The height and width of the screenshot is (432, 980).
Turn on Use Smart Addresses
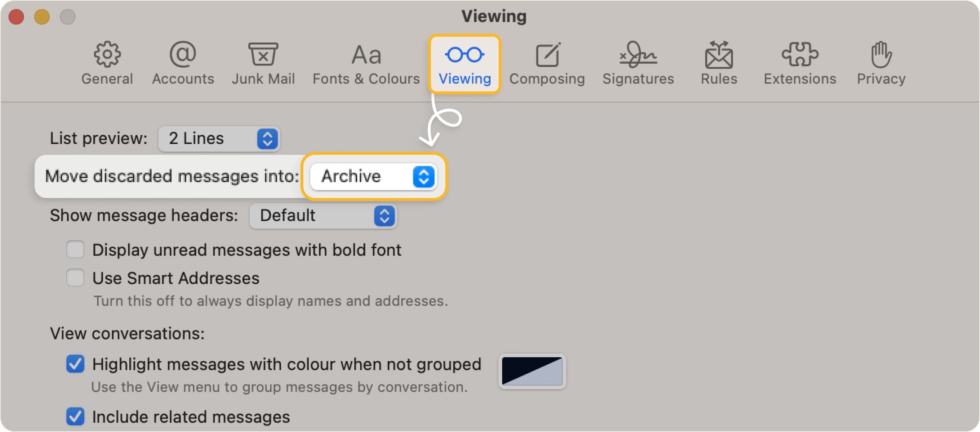[75, 278]
